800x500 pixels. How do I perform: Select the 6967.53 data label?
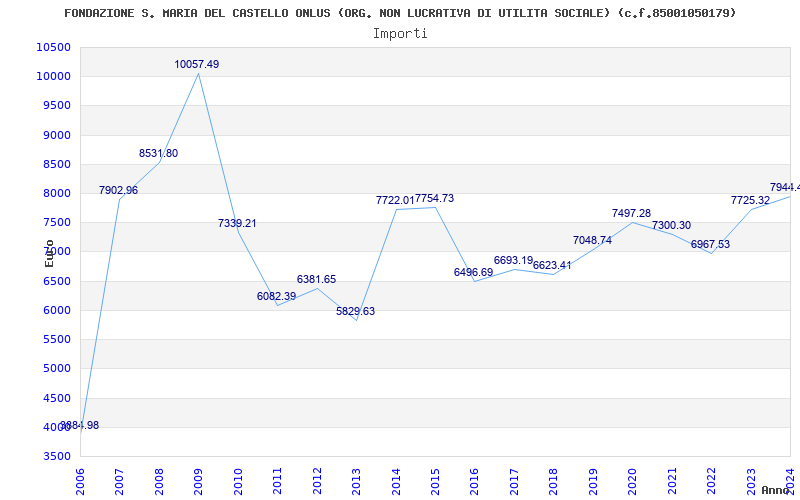point(710,244)
